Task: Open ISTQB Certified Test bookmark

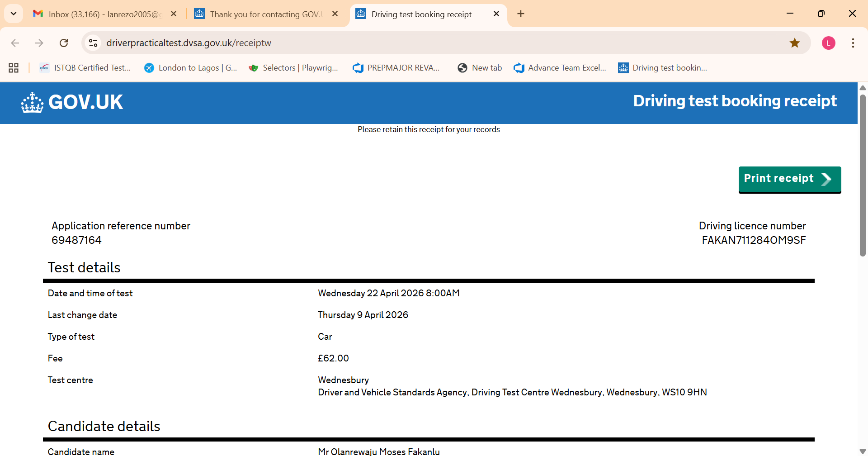Action: 86,68
